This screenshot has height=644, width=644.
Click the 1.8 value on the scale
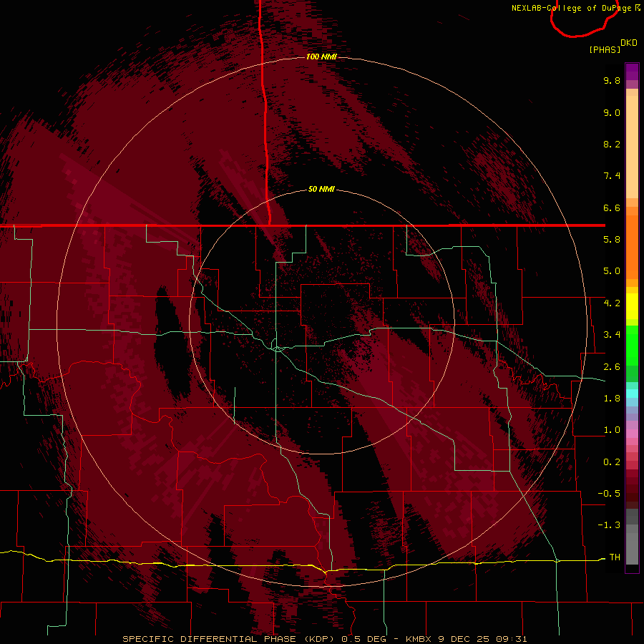pyautogui.click(x=612, y=399)
